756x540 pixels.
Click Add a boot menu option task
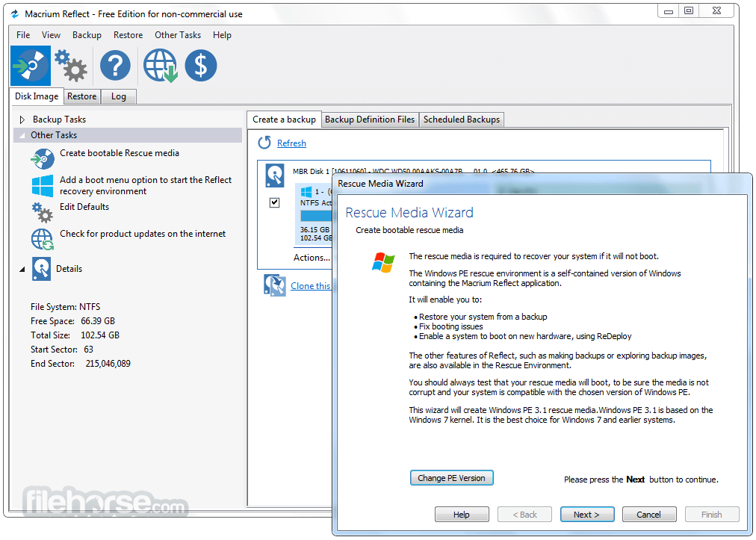tap(146, 186)
